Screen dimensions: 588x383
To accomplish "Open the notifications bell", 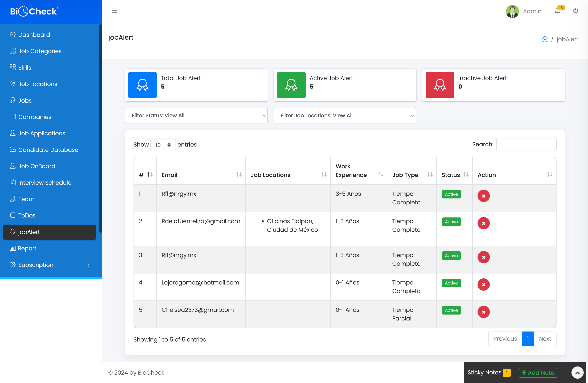I will click(x=557, y=11).
